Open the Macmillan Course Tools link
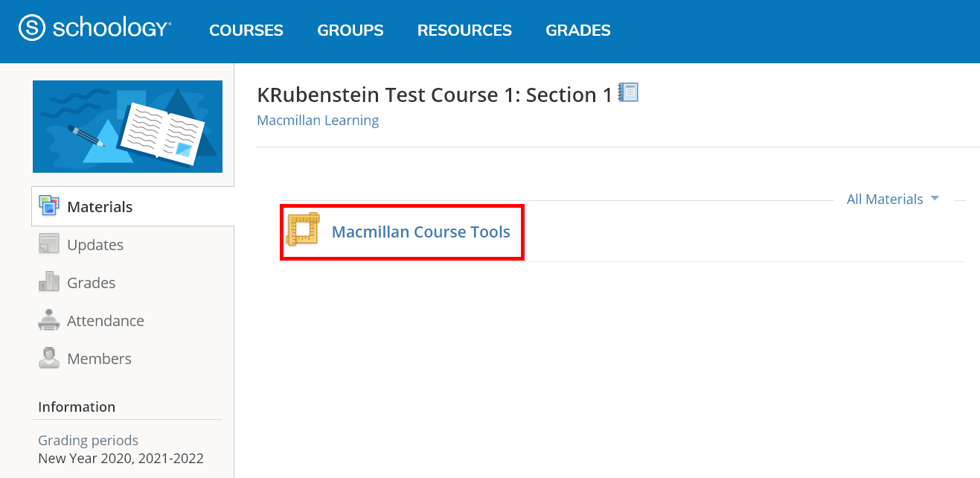This screenshot has height=478, width=980. click(421, 232)
